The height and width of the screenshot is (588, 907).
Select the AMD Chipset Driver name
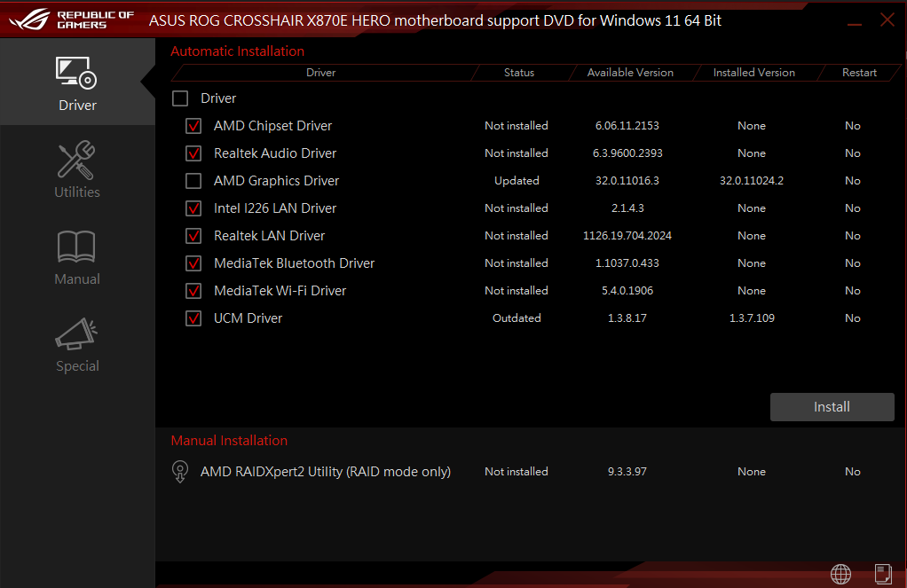coord(272,126)
